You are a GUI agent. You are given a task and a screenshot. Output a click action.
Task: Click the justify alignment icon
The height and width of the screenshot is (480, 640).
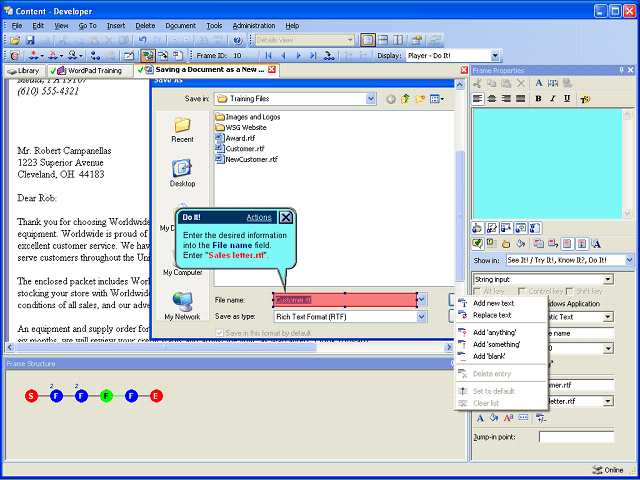point(520,99)
